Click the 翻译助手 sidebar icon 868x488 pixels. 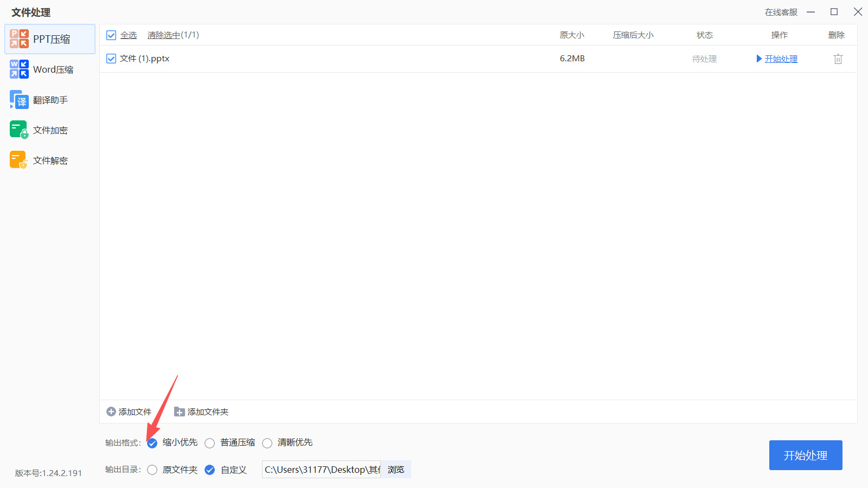pos(19,99)
